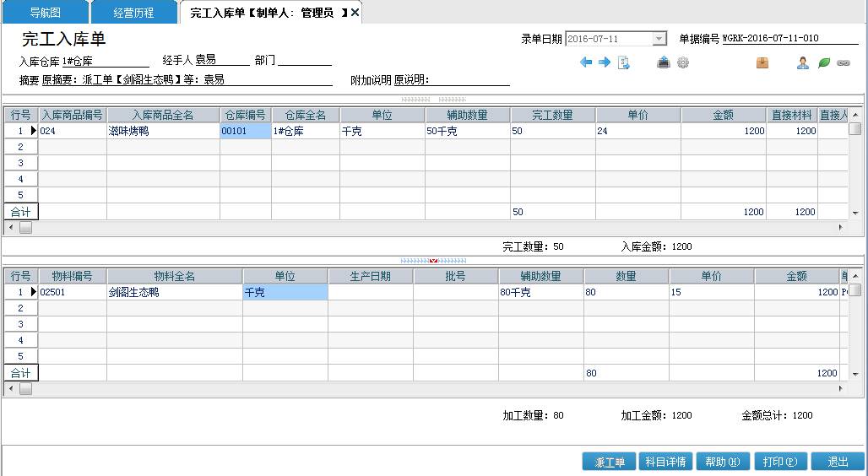Screen dimensions: 868x476
Task: Click the 摘要 text field
Action: coord(187,79)
